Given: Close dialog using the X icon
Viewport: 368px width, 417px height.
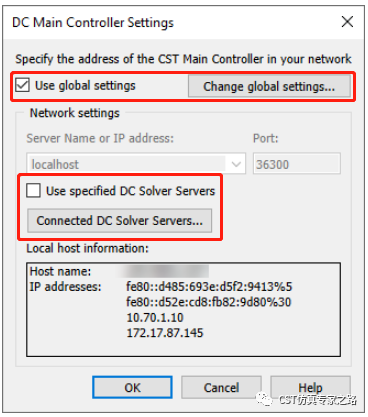Looking at the screenshot, I should point(347,22).
